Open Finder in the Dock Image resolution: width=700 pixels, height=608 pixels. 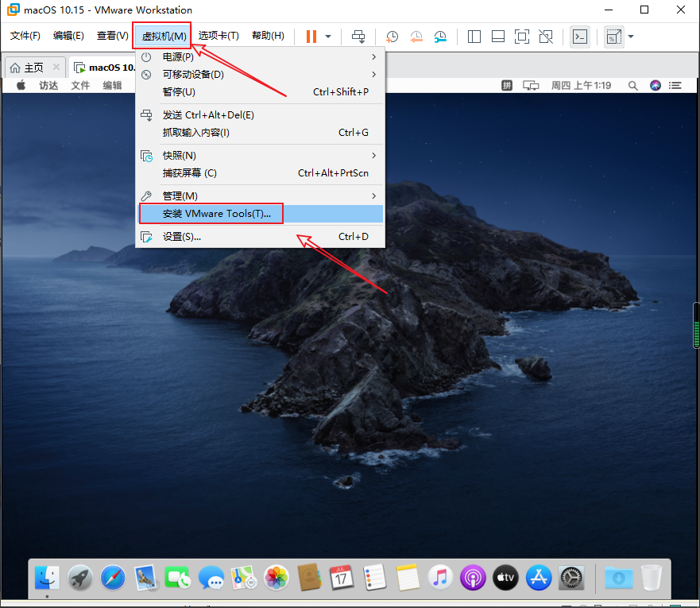pos(47,578)
